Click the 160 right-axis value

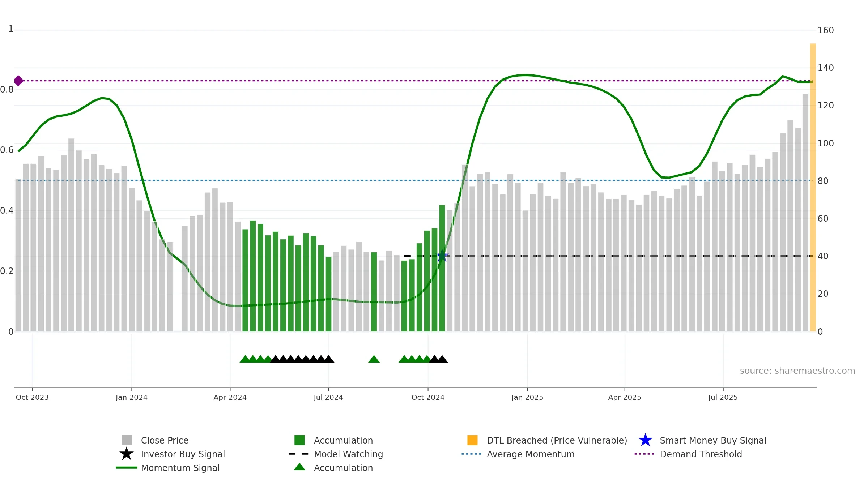[826, 30]
